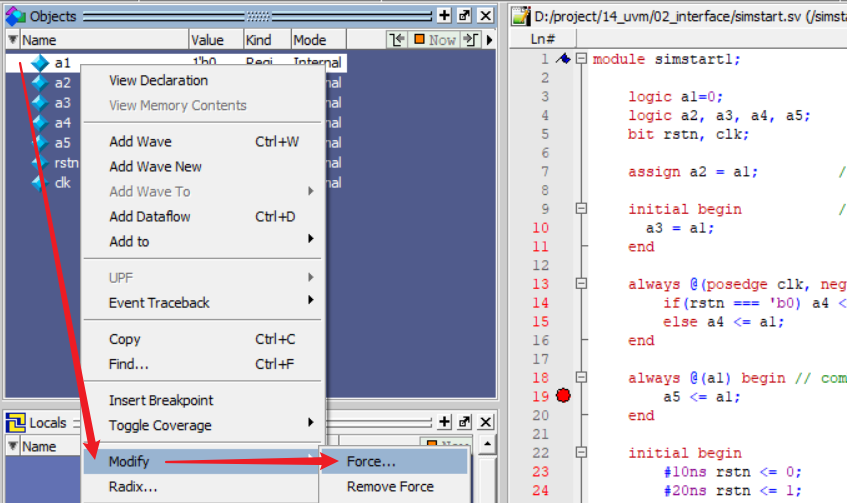Collapse the initial begin block at line 9
This screenshot has height=503, width=847.
coord(581,209)
